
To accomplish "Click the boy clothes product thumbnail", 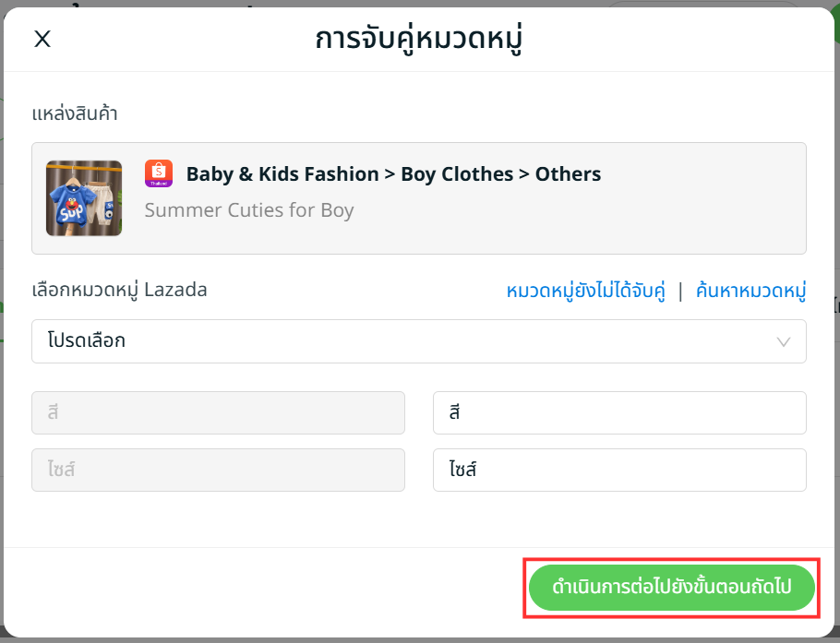I will click(x=84, y=198).
